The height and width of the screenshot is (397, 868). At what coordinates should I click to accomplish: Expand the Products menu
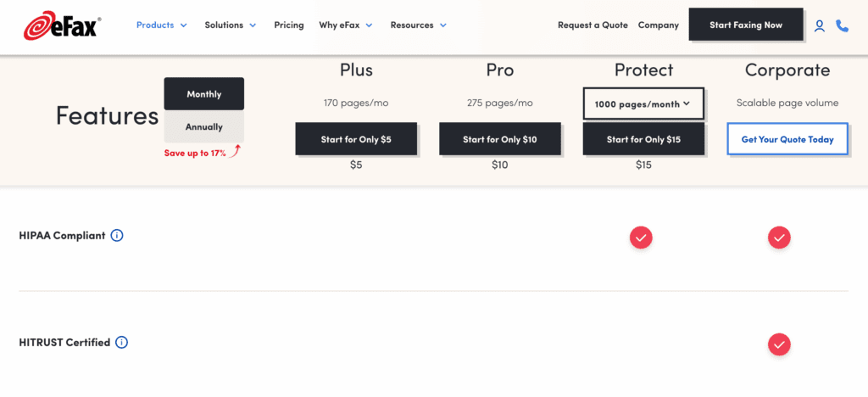coord(161,25)
